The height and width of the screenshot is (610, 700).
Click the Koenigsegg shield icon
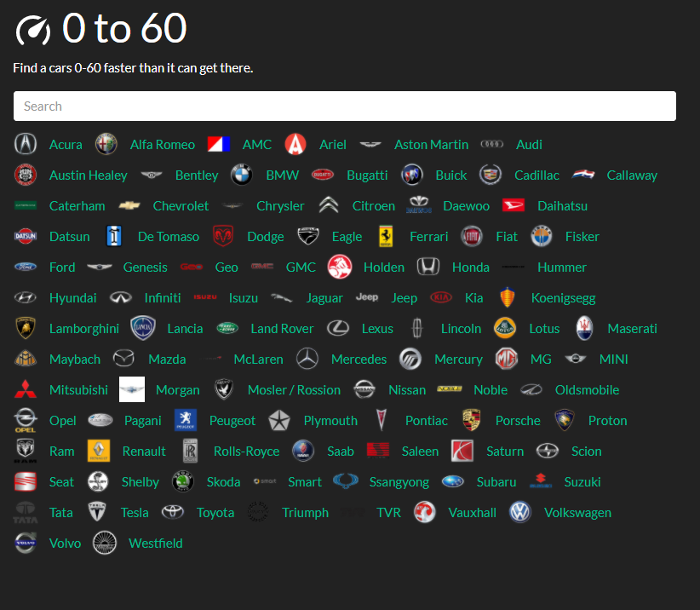508,297
